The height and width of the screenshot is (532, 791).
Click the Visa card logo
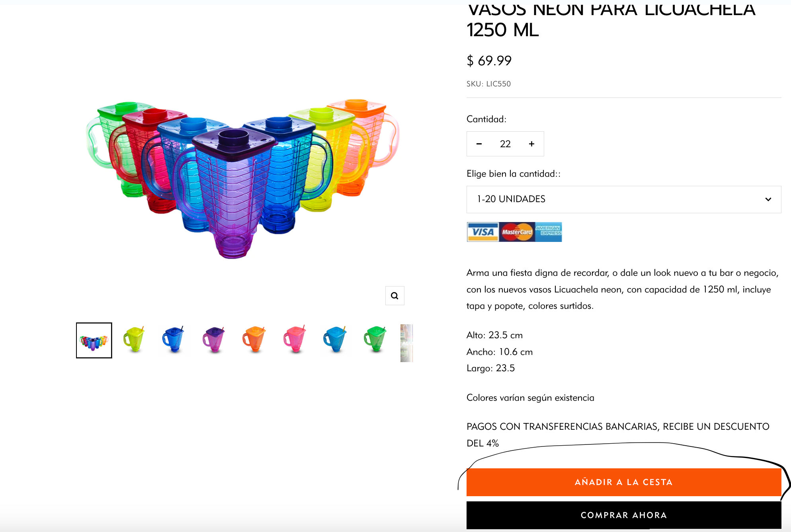point(482,232)
